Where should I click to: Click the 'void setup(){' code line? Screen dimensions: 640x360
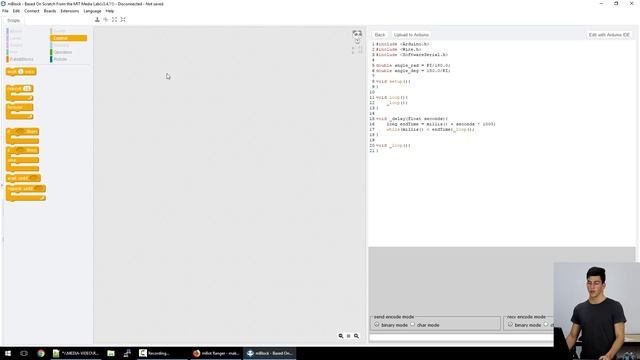393,82
